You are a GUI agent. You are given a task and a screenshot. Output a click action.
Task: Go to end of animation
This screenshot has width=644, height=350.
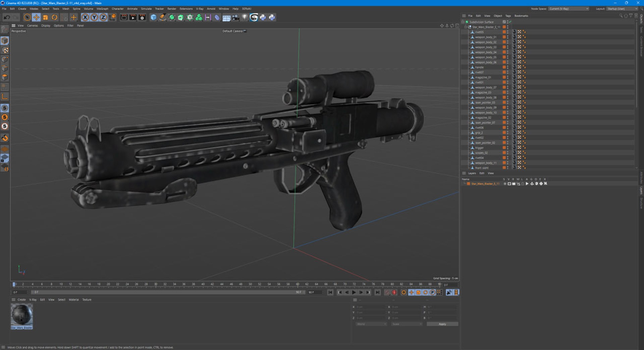pos(378,293)
